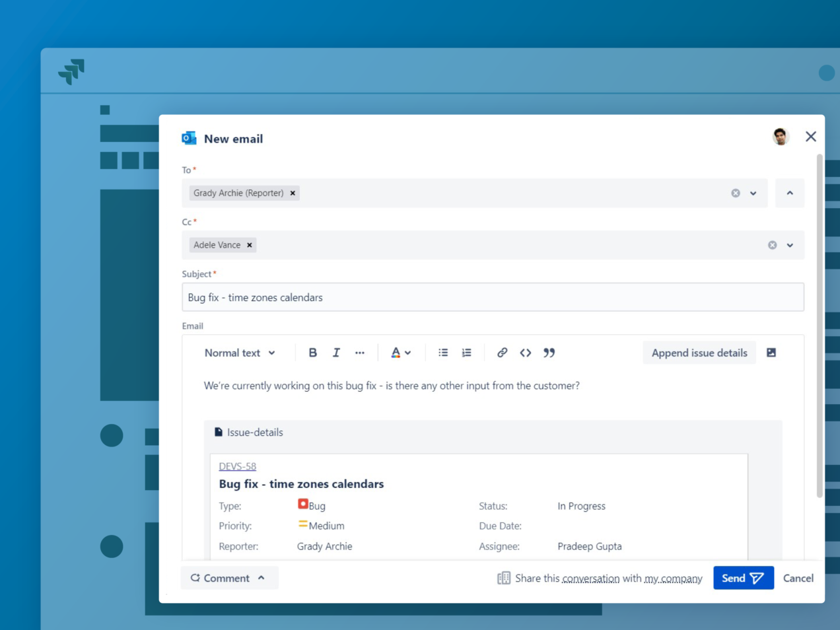The height and width of the screenshot is (630, 840).
Task: Insert a hyperlink into the email
Action: coord(502,353)
